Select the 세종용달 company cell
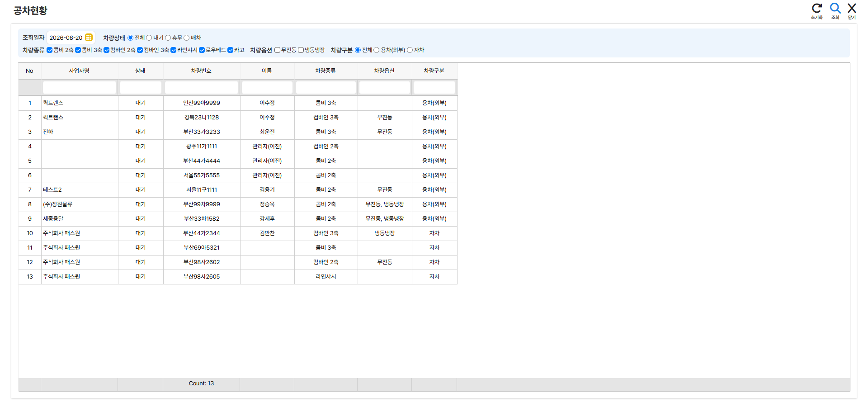The width and height of the screenshot is (868, 407). pos(80,219)
